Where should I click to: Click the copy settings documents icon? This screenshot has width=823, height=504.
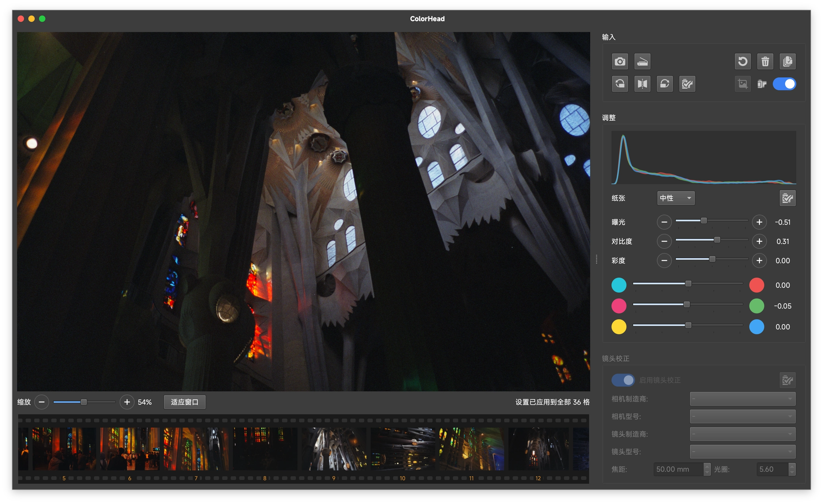(x=787, y=61)
